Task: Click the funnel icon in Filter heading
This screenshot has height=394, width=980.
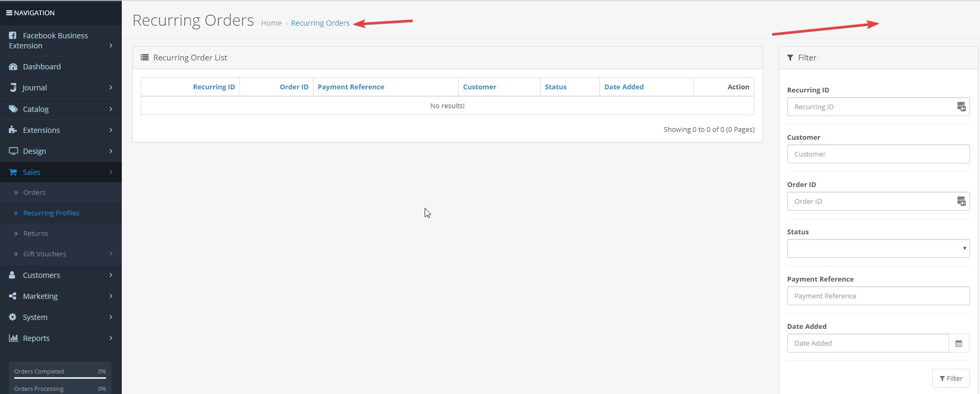Action: click(x=790, y=58)
